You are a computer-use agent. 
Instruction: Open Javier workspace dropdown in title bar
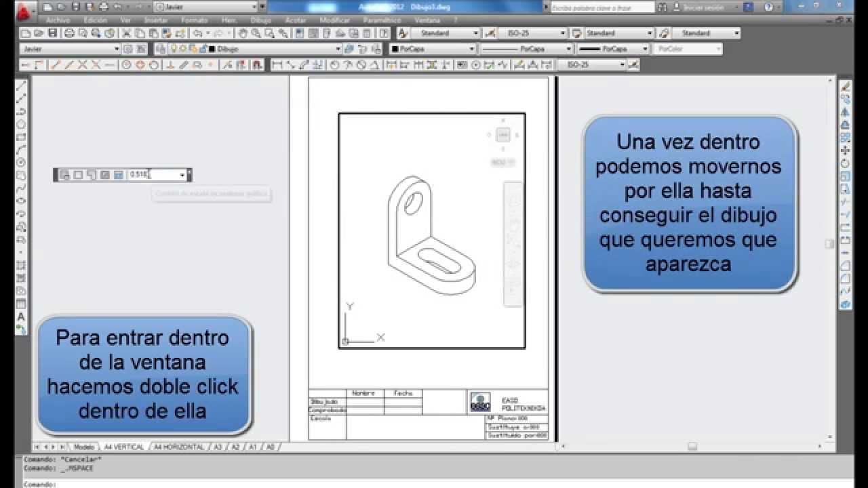pos(254,7)
